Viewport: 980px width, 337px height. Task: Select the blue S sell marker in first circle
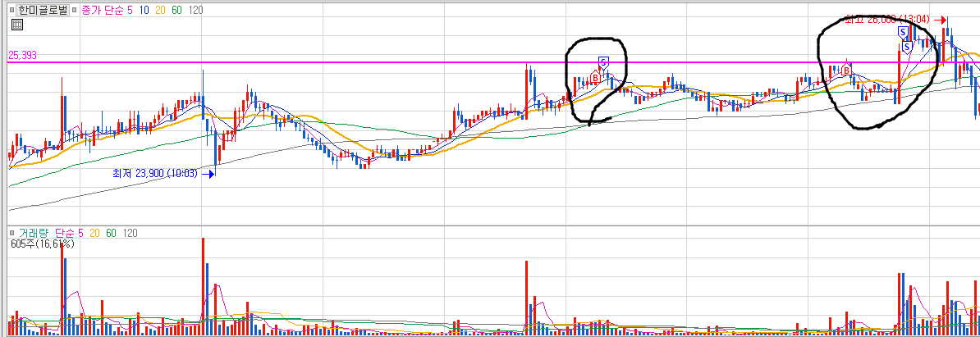[x=603, y=61]
